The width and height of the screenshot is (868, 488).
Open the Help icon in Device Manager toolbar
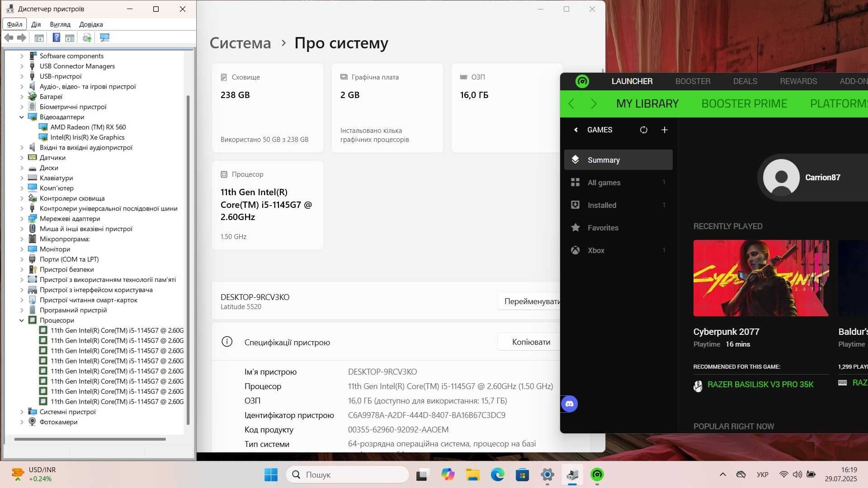(56, 38)
